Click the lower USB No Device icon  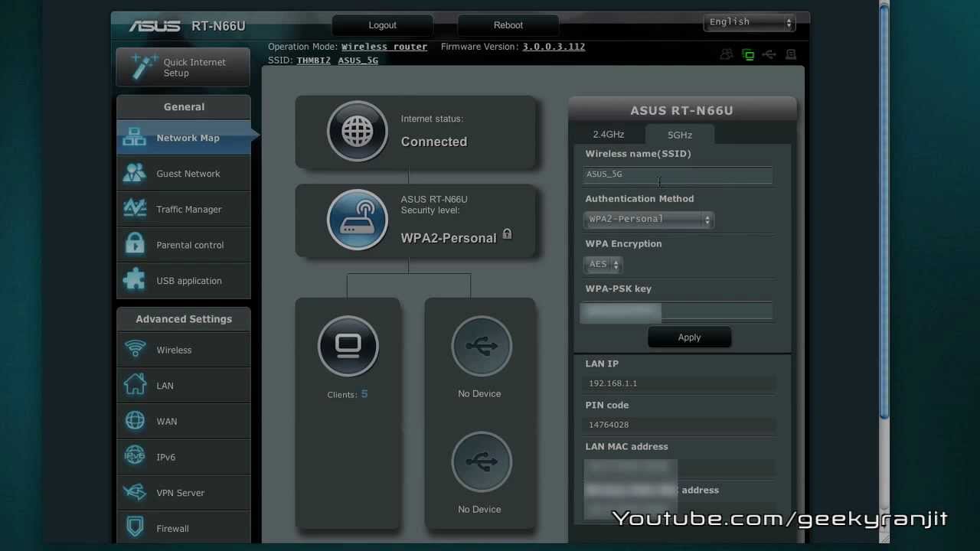pos(482,461)
